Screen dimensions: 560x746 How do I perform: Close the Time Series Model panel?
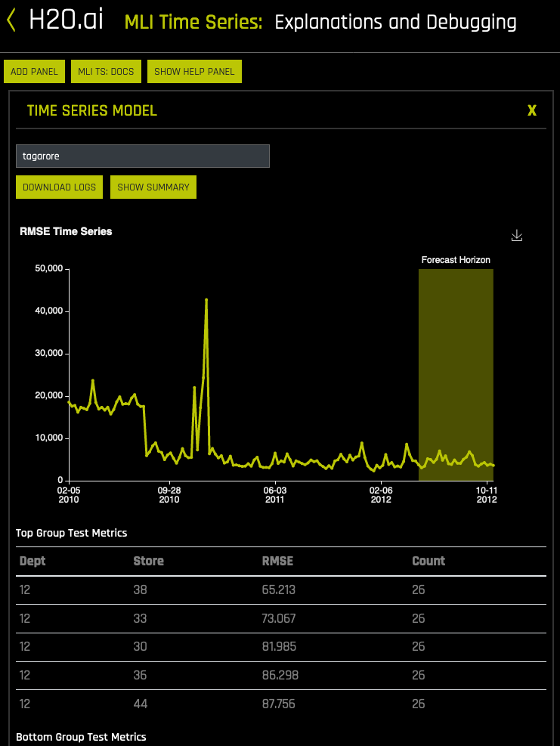click(532, 110)
